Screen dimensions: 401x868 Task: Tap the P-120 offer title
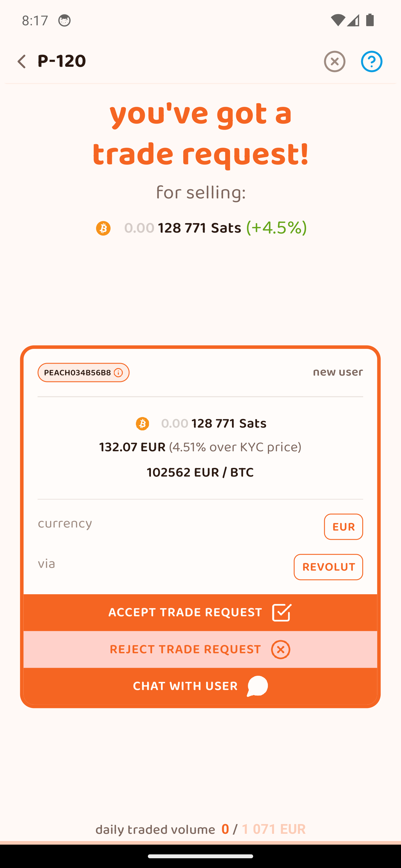pos(62,61)
